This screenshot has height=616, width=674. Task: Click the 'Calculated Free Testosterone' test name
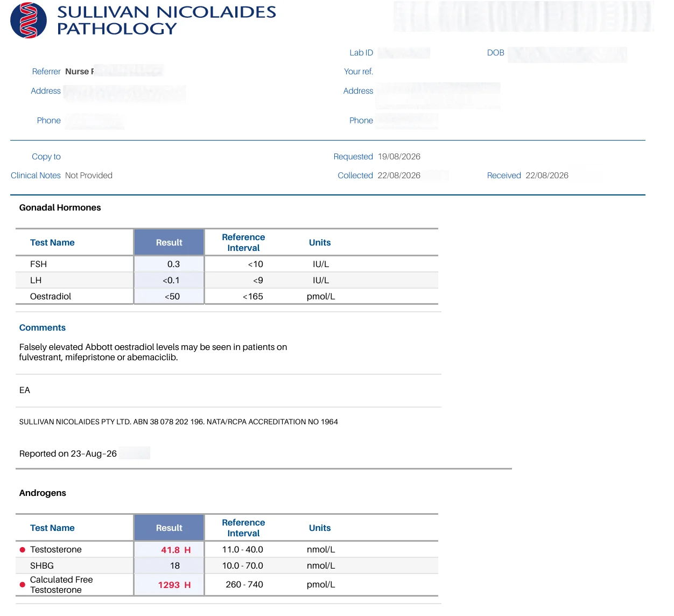[61, 585]
